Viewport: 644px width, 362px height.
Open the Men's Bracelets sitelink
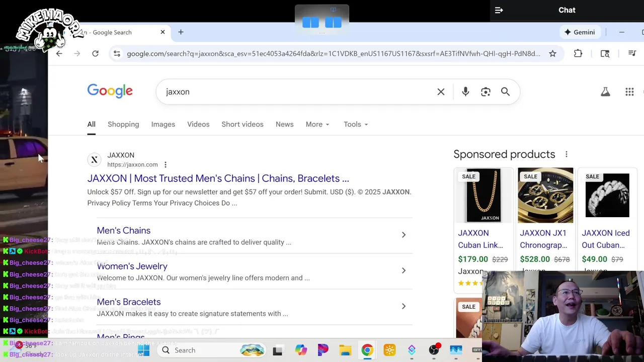[x=128, y=302]
